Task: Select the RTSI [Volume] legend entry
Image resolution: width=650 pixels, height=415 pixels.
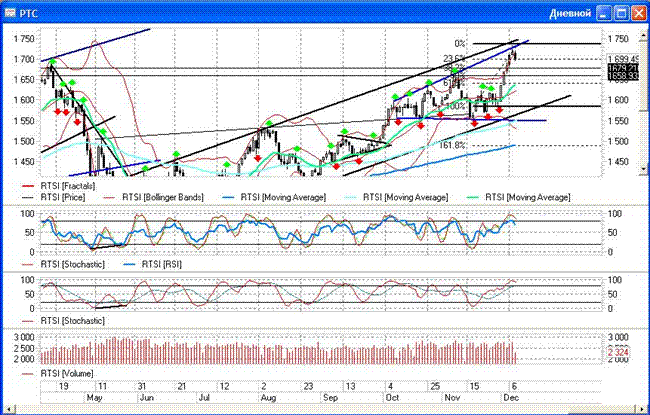Action: (58, 374)
